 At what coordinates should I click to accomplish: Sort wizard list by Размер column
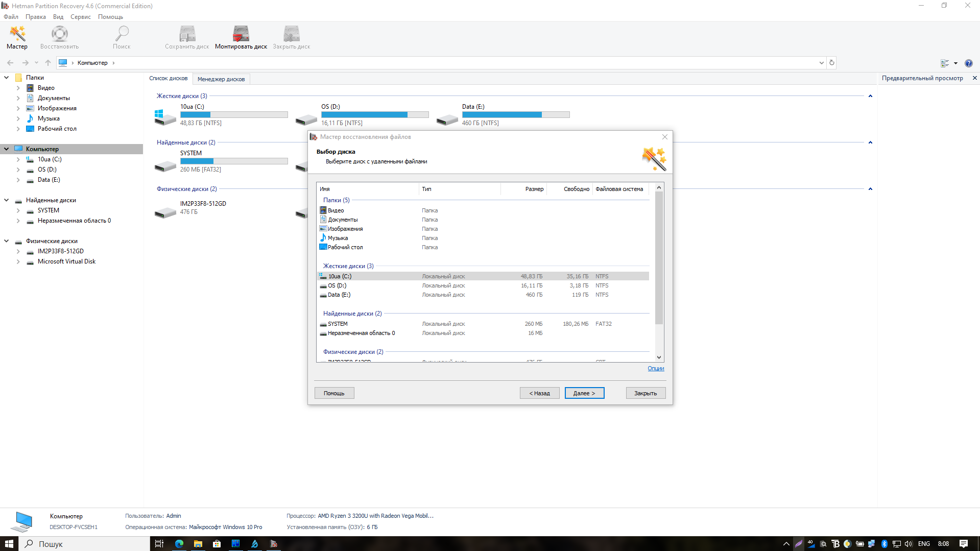534,189
